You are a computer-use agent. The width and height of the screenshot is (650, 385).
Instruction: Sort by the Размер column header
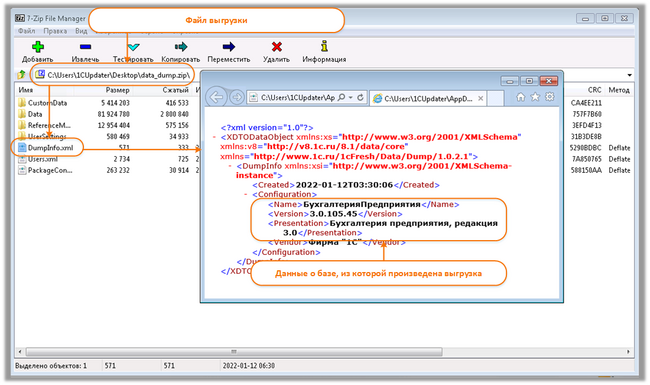117,90
